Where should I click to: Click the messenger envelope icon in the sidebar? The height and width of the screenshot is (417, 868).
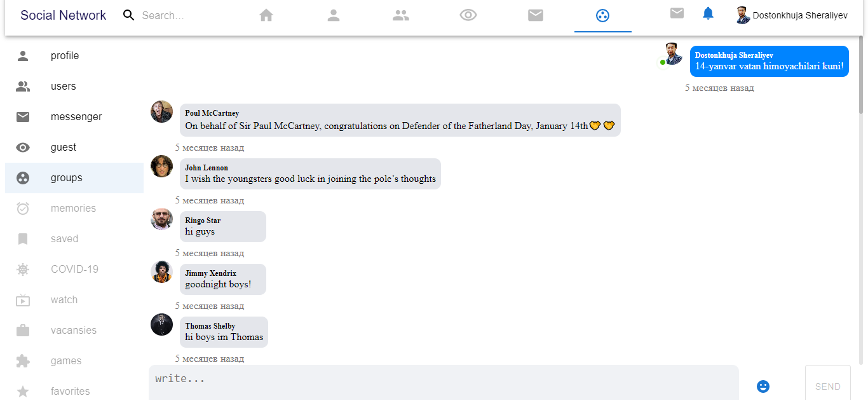23,117
